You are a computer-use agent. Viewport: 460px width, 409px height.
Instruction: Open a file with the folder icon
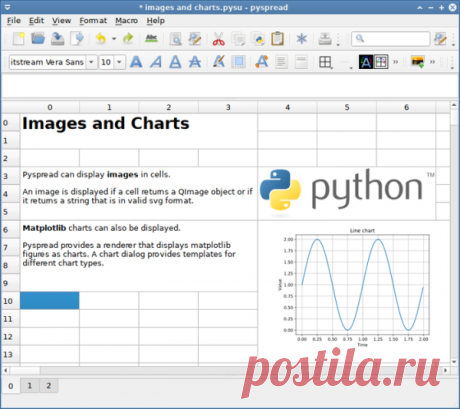(x=38, y=39)
